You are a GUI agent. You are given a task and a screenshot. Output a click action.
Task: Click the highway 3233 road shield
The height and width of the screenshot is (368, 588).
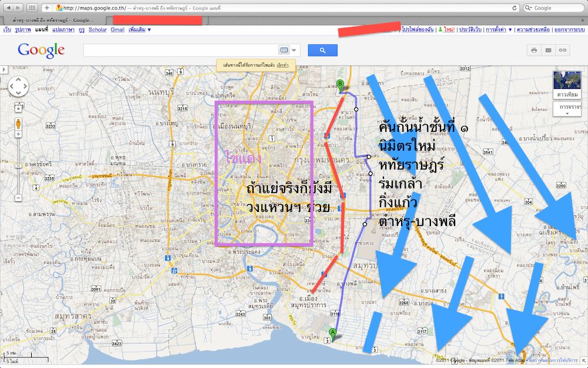coord(51,126)
